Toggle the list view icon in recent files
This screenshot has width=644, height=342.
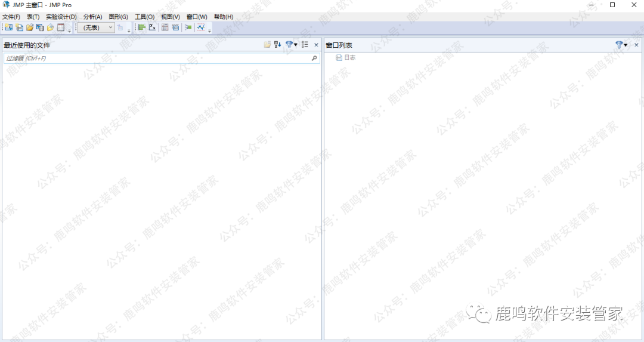point(305,45)
